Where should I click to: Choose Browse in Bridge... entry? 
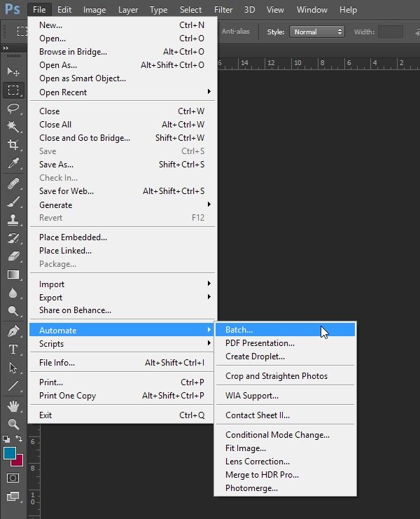[x=122, y=52]
